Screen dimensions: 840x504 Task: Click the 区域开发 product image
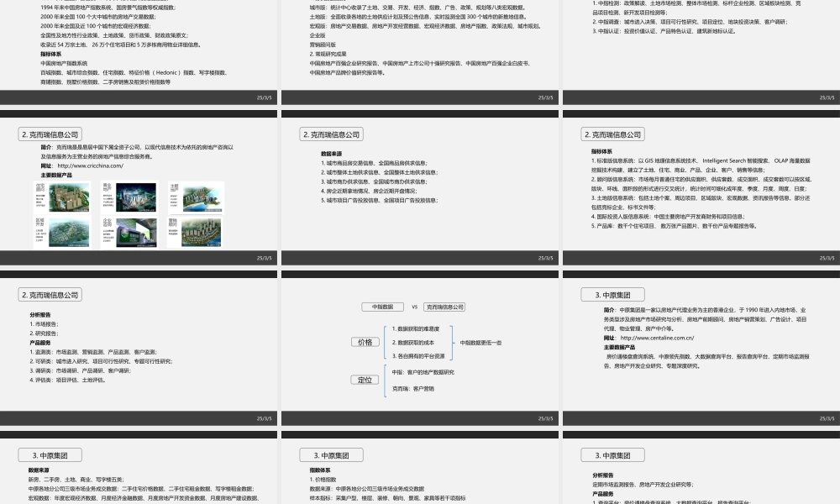point(69,233)
